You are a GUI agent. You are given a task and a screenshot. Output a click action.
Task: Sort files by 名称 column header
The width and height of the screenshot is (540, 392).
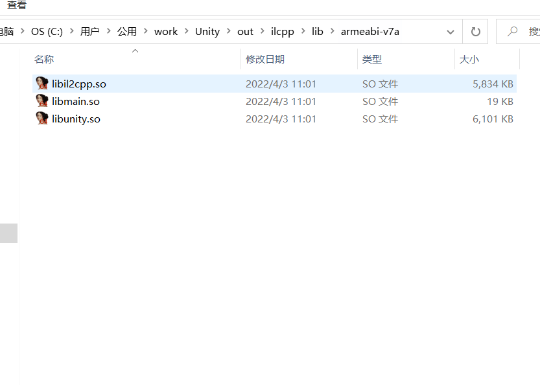(x=44, y=59)
